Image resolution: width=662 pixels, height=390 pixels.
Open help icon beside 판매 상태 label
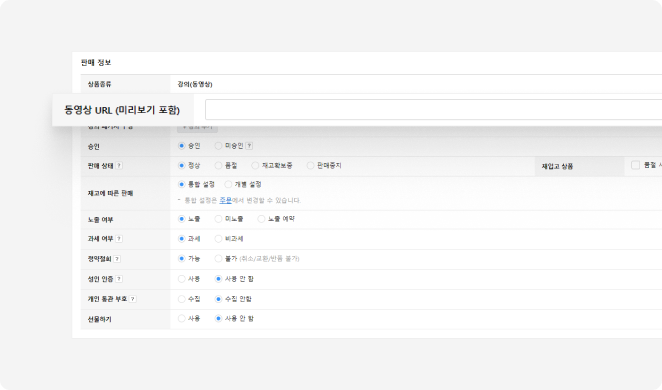119,165
